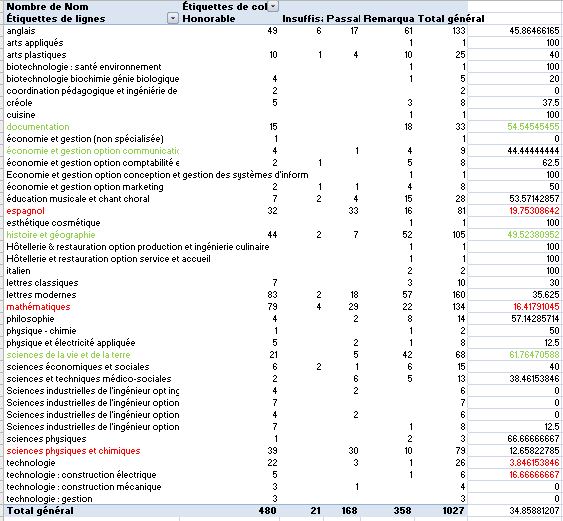This screenshot has width=563, height=521.
Task: Select percentage cell 38.46153846
Action: point(534,379)
